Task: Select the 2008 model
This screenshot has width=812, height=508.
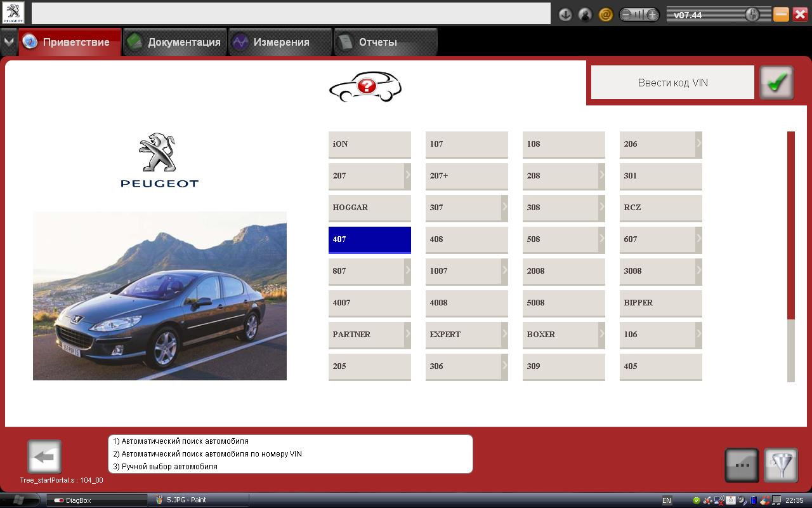Action: (564, 271)
